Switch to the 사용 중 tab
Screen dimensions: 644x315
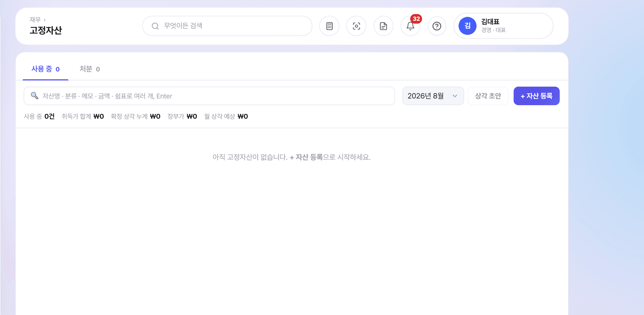(46, 69)
